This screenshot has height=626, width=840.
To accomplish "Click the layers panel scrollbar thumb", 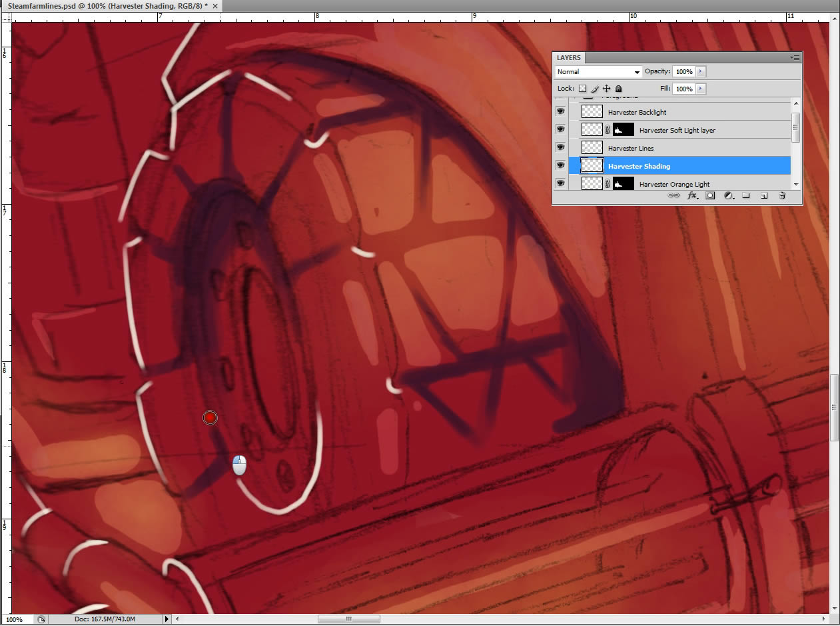I will point(796,127).
